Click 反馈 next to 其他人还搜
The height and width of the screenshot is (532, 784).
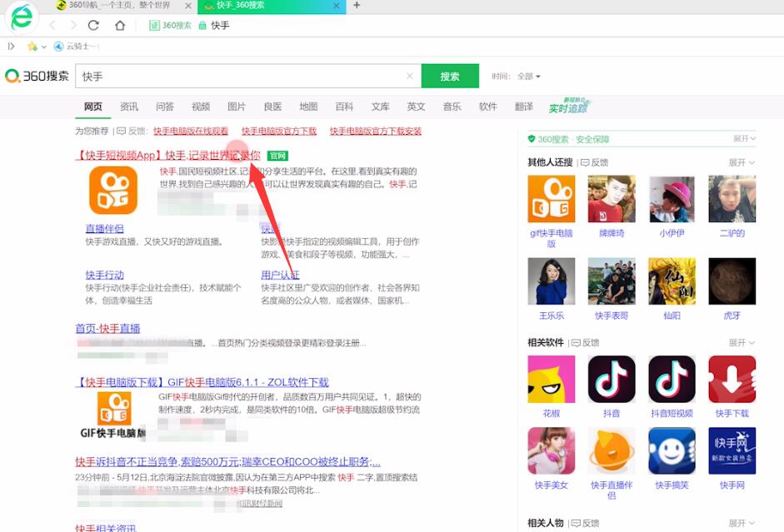(595, 162)
